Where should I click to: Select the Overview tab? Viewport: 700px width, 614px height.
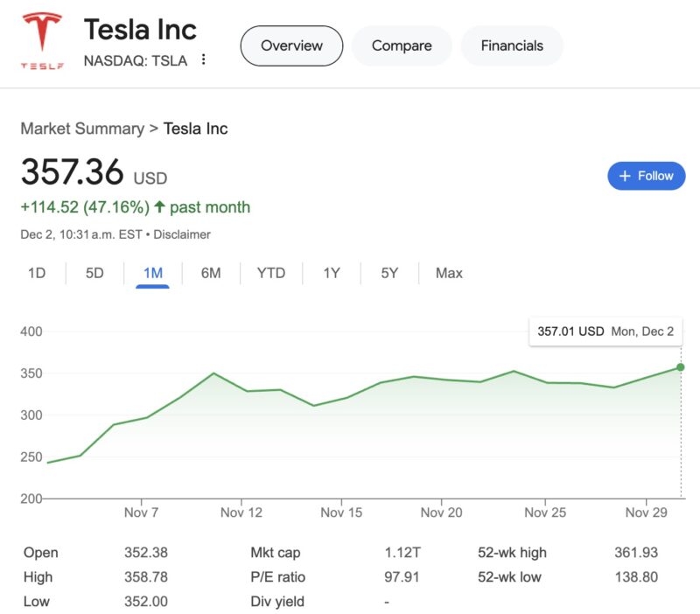(x=291, y=45)
